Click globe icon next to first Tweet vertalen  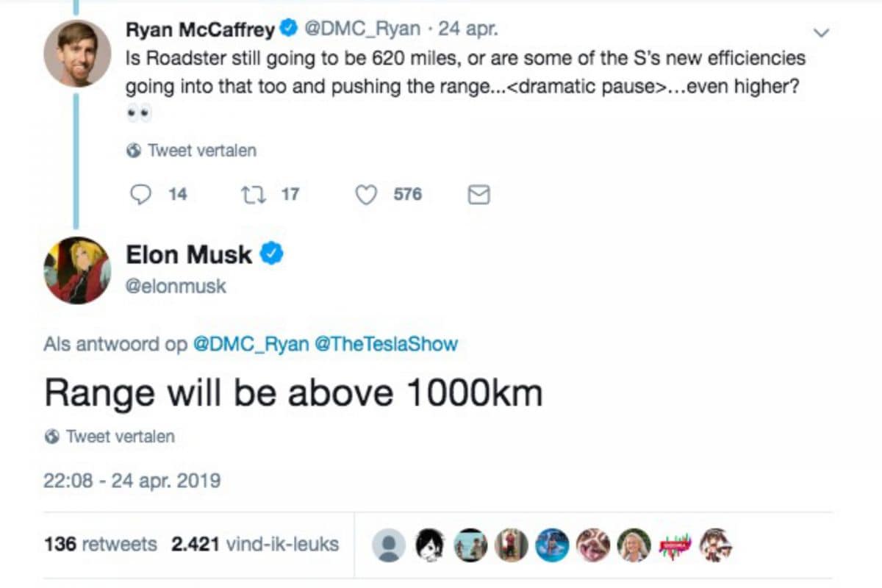tap(134, 151)
